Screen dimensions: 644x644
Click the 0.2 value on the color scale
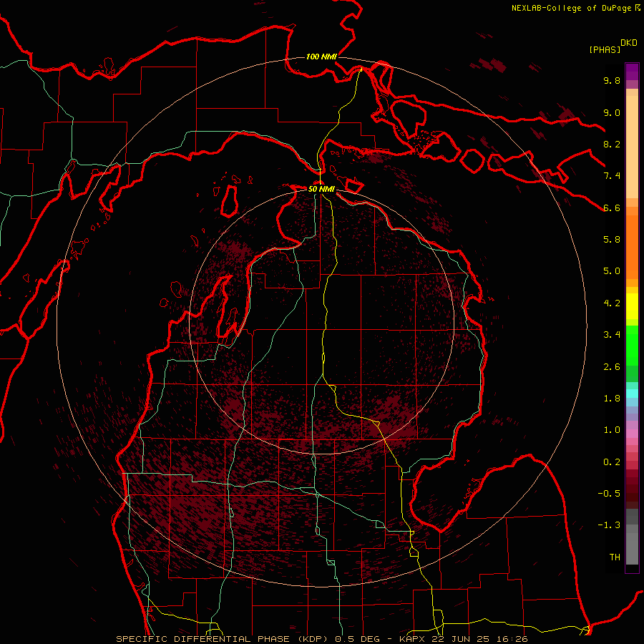point(612,462)
